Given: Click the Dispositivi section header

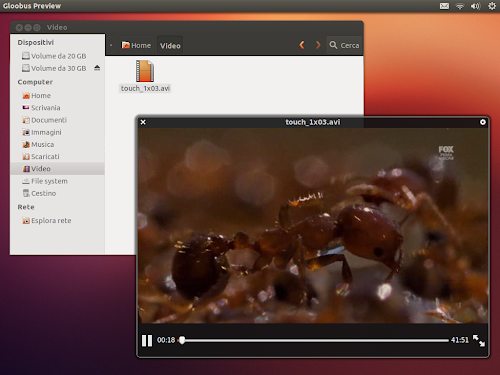Looking at the screenshot, I should click(x=36, y=42).
